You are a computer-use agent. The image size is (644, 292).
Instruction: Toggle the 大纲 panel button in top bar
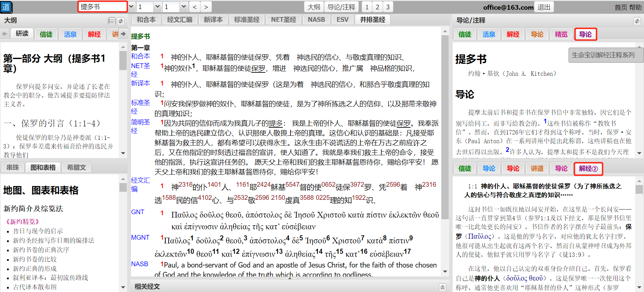click(314, 7)
